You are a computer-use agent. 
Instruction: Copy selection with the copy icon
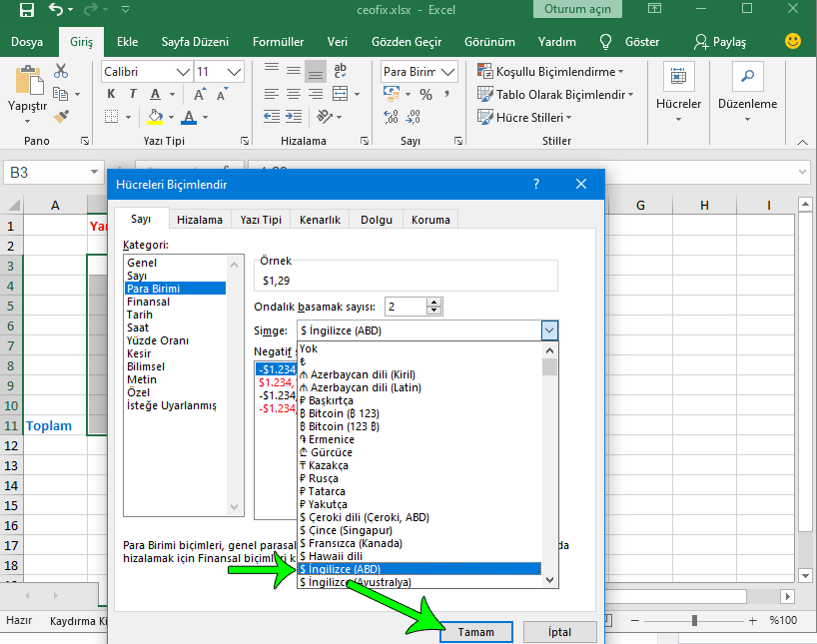(61, 94)
